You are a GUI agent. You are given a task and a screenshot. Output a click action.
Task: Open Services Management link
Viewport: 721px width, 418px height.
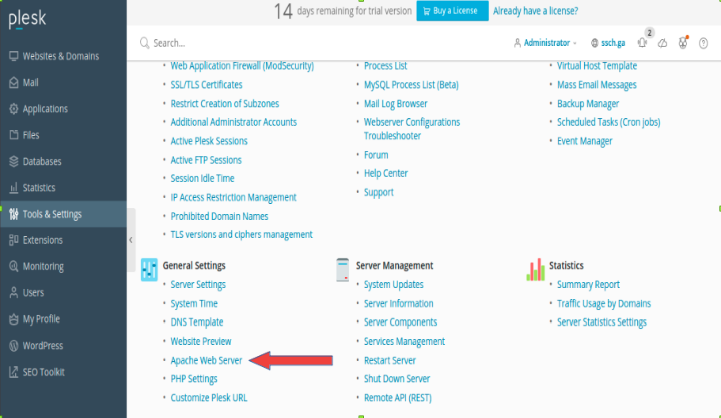point(405,341)
